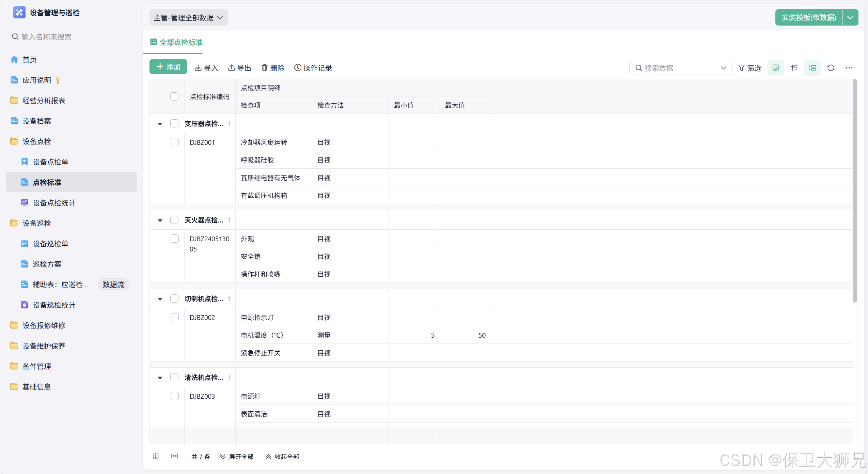
Task: Click the 安装模板(带数据) button
Action: pyautogui.click(x=809, y=17)
